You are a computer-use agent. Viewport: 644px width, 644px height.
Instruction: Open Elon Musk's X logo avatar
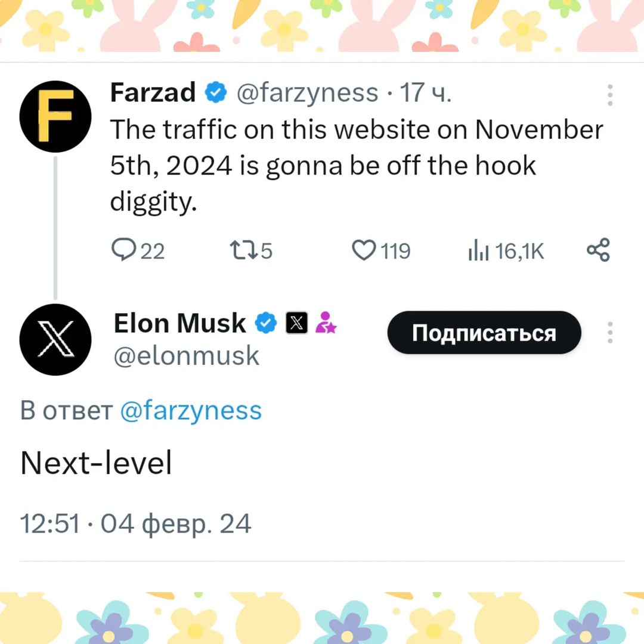(55, 339)
